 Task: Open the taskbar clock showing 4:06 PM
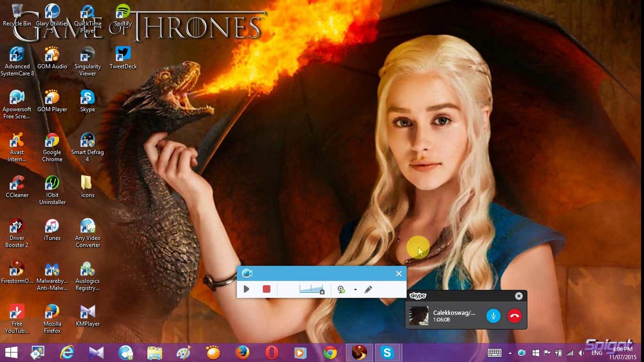coord(623,353)
